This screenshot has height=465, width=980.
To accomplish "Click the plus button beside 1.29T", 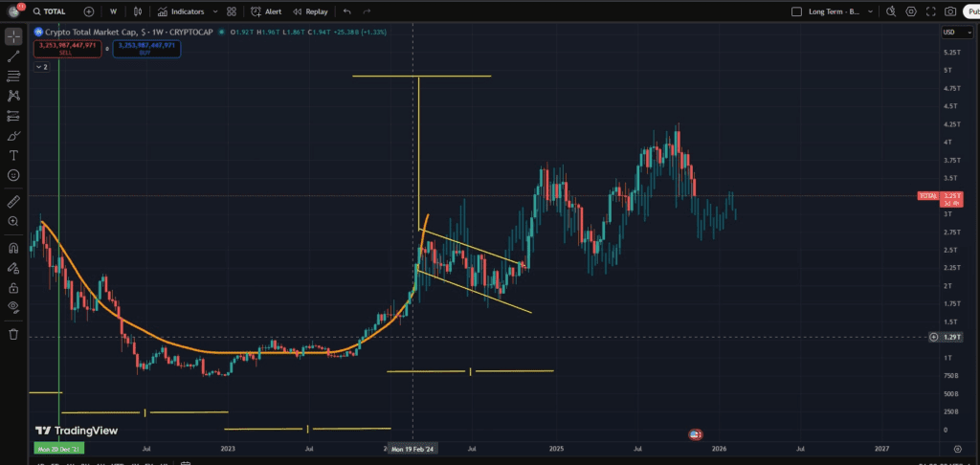I will click(934, 337).
